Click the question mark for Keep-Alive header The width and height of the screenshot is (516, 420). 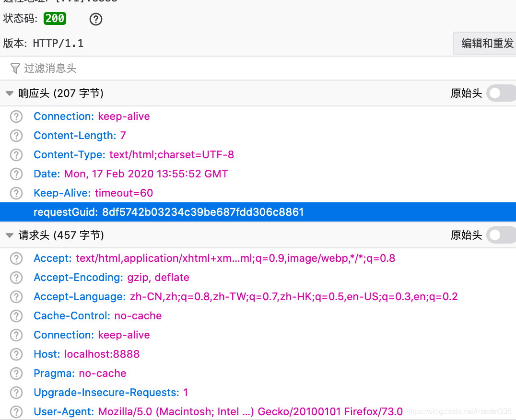(x=16, y=193)
